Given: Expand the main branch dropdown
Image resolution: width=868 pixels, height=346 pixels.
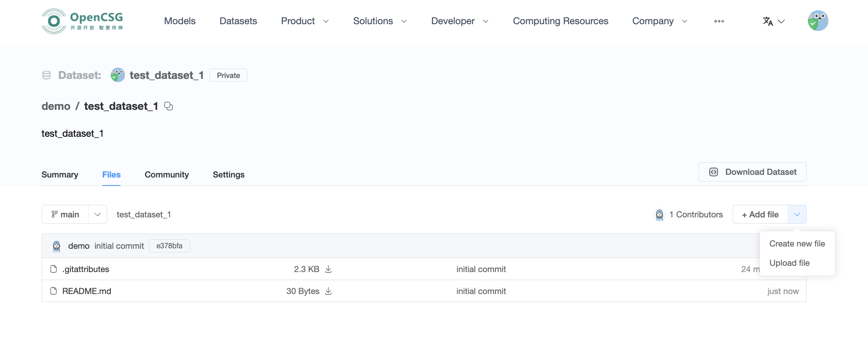Looking at the screenshot, I should [x=97, y=214].
